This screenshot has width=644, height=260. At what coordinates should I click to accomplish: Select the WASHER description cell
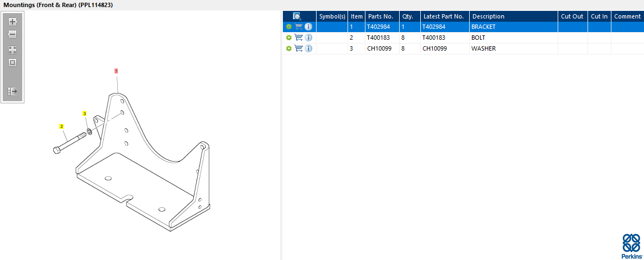[513, 48]
